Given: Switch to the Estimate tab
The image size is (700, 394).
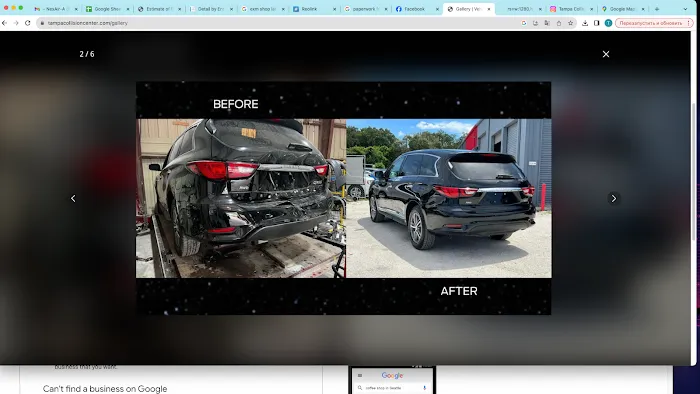Looking at the screenshot, I should tap(158, 9).
